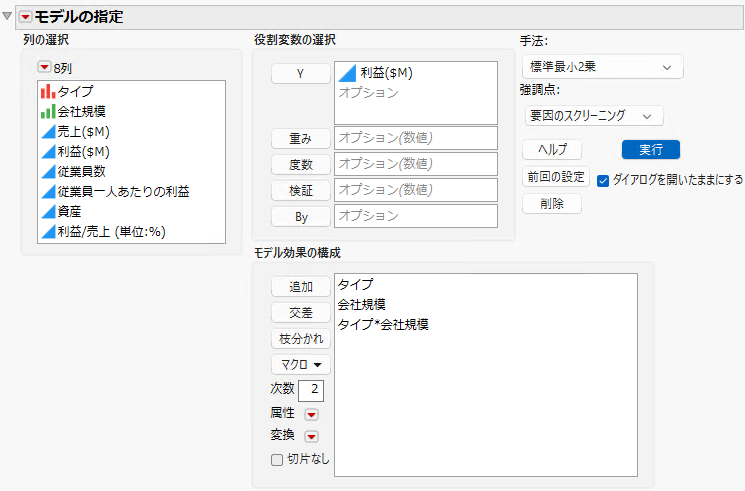Collapse the モデルの指定 outline disclosure triangle
Image resolution: width=745 pixels, height=491 pixels.
(7, 16)
